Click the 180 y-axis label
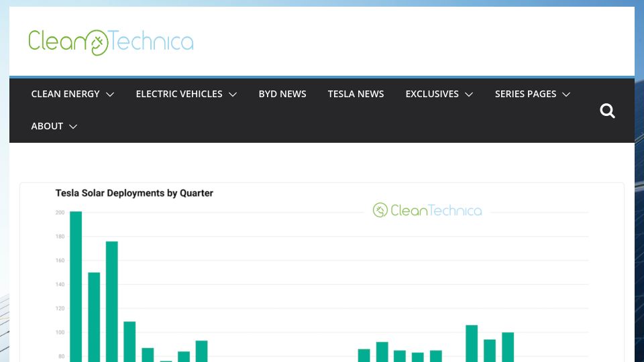Image resolution: width=644 pixels, height=362 pixels. click(x=60, y=237)
